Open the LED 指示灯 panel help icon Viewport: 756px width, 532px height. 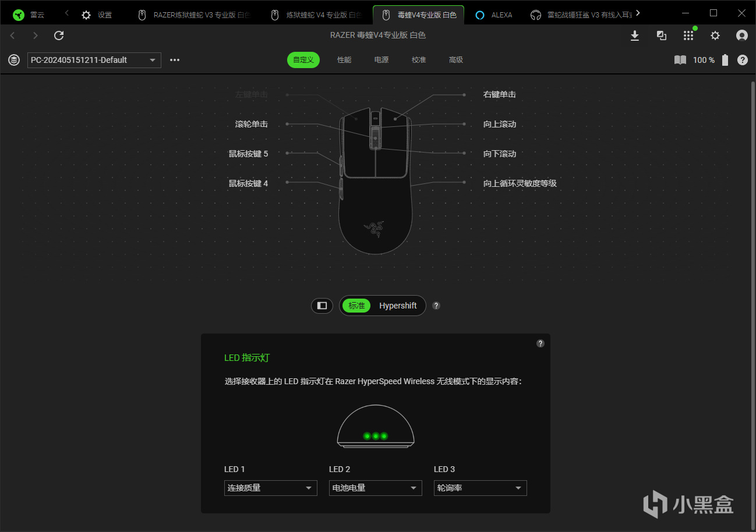coord(540,343)
